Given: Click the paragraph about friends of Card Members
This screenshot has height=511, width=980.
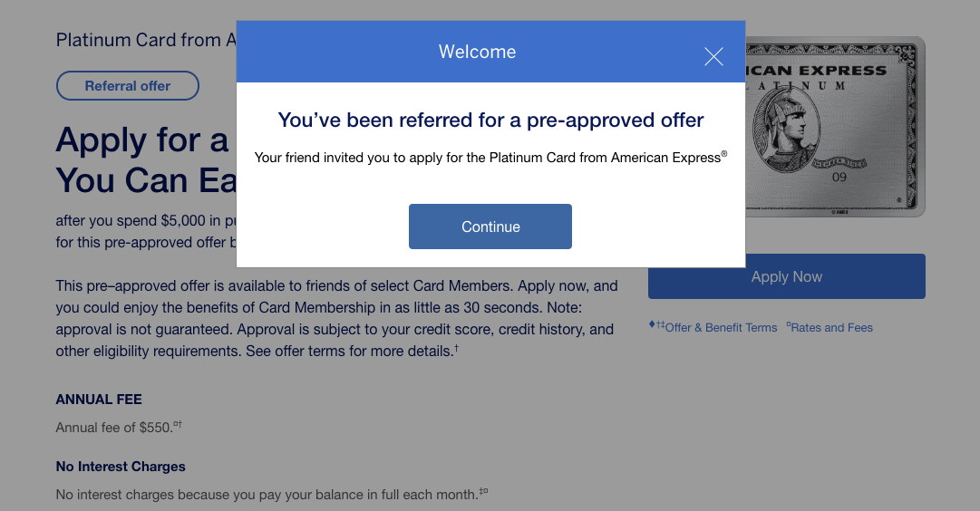Looking at the screenshot, I should pyautogui.click(x=337, y=318).
